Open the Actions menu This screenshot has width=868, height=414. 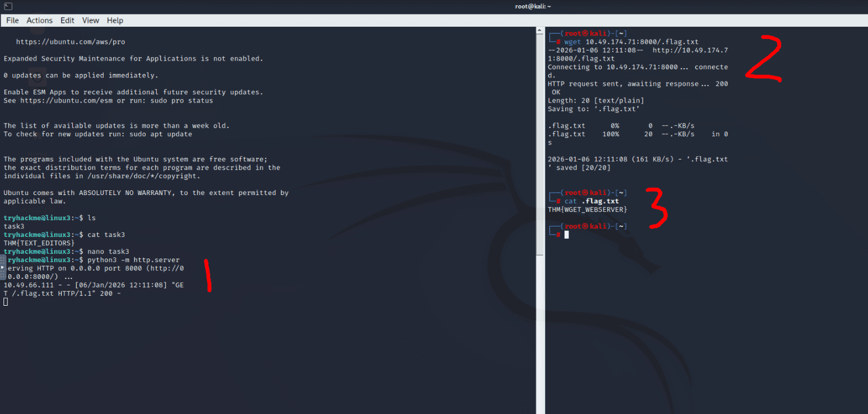click(40, 20)
